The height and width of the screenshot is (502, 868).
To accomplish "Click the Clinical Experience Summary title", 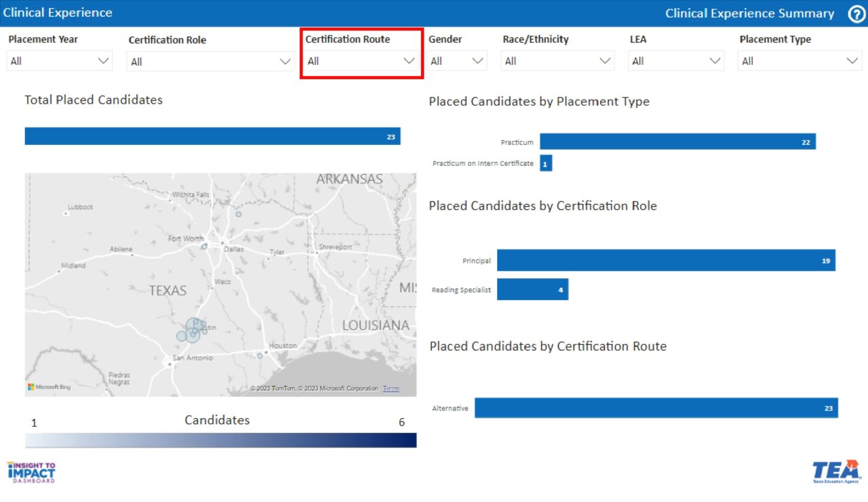I will pos(750,14).
